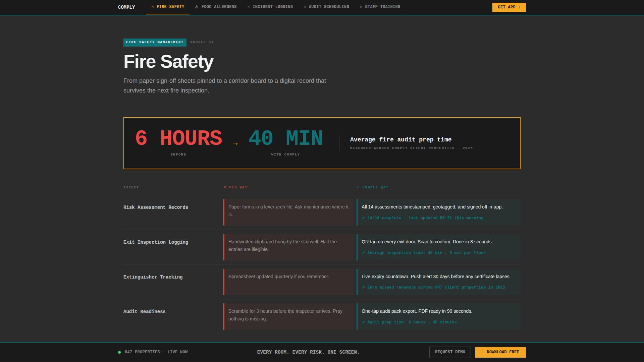This screenshot has width=644, height=362.
Task: Click the Fire Safety Management badge
Action: click(155, 42)
